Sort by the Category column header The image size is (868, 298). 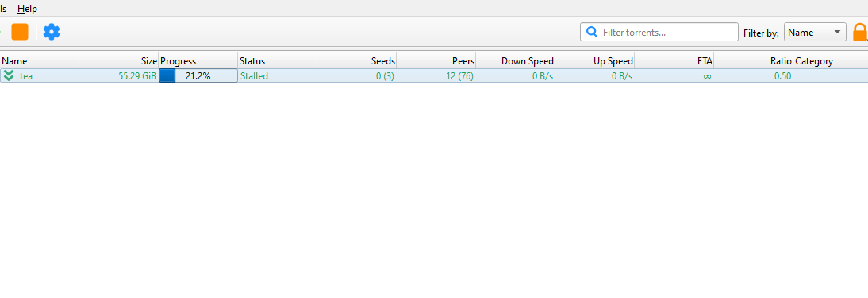tap(831, 61)
